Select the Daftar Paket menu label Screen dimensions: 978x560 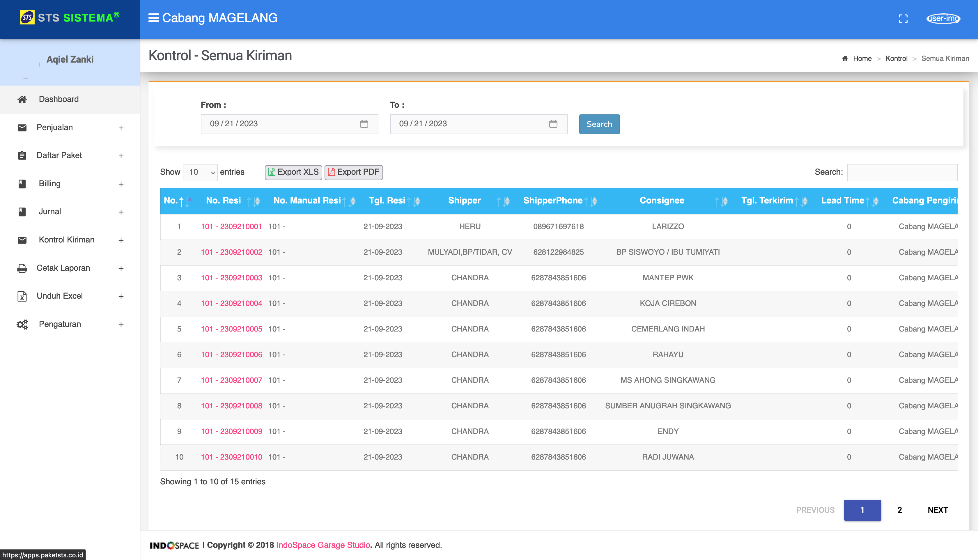click(59, 155)
